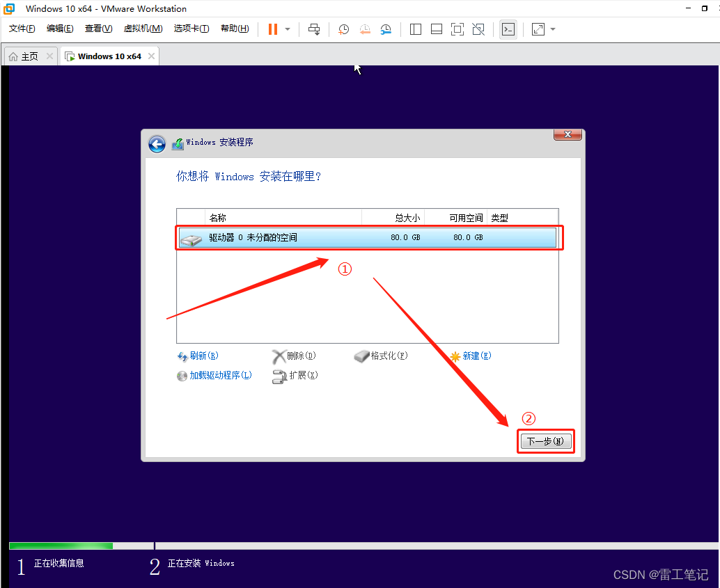Revert the VM to its snapshot
The width and height of the screenshot is (720, 588).
(x=365, y=29)
